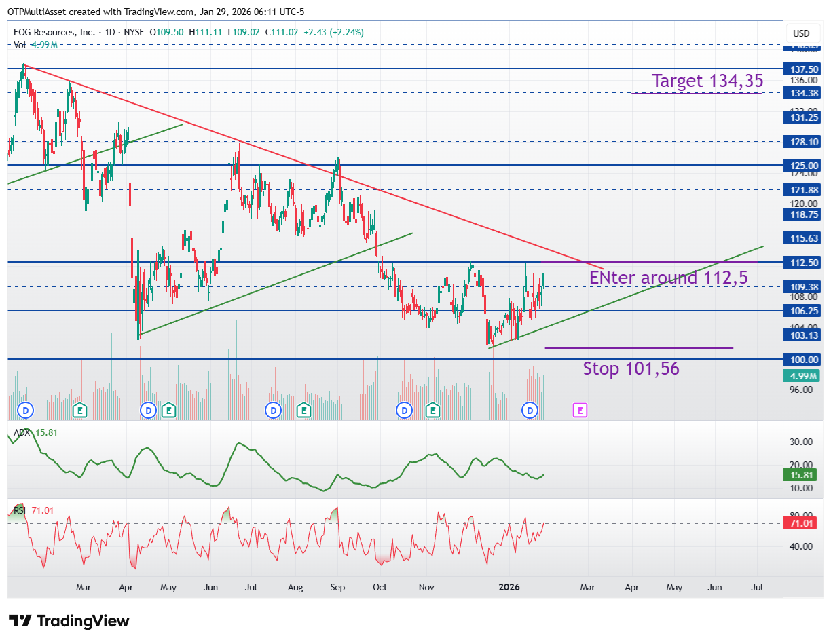
Task: Open the dividend marker in mid-July
Action: 273,410
